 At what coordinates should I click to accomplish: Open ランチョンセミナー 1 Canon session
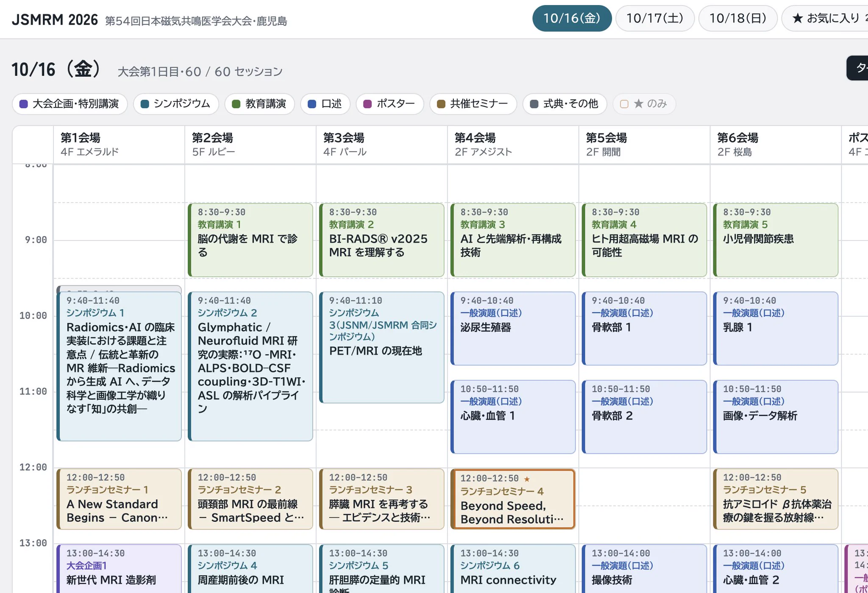coord(119,499)
